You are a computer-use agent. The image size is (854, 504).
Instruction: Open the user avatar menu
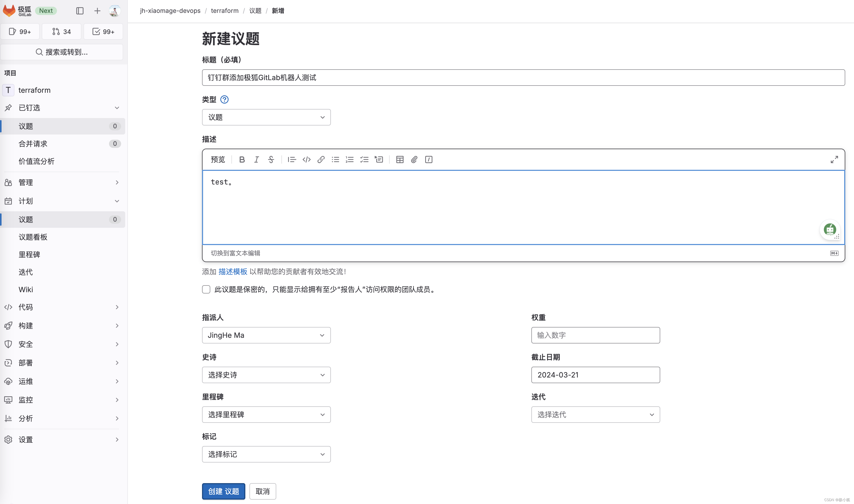(x=115, y=11)
